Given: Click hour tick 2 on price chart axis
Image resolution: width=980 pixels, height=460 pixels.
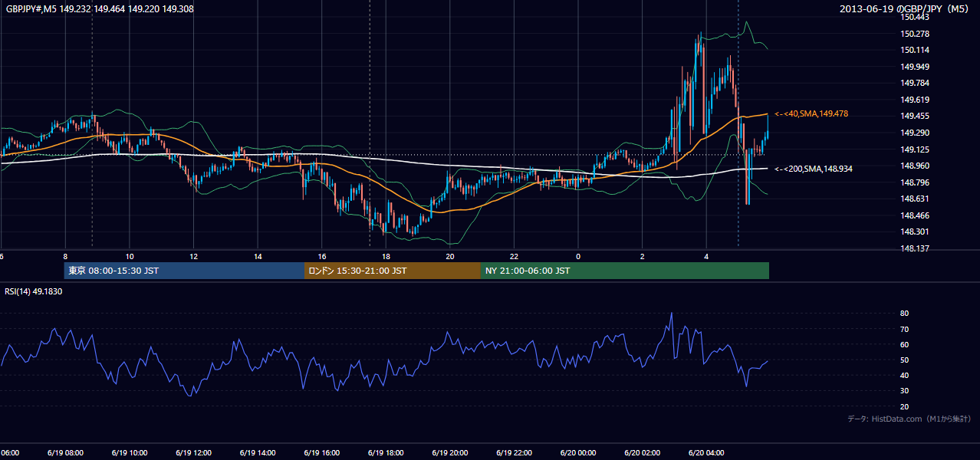Looking at the screenshot, I should click(643, 256).
